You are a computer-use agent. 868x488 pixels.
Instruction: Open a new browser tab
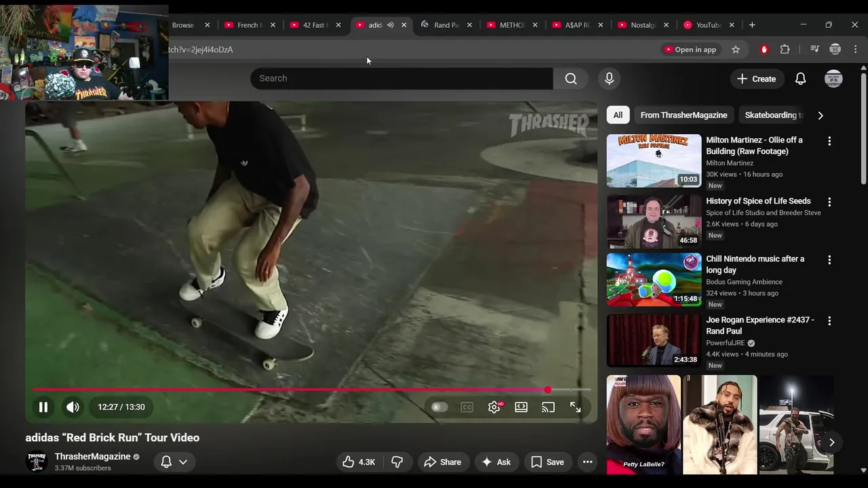[752, 25]
